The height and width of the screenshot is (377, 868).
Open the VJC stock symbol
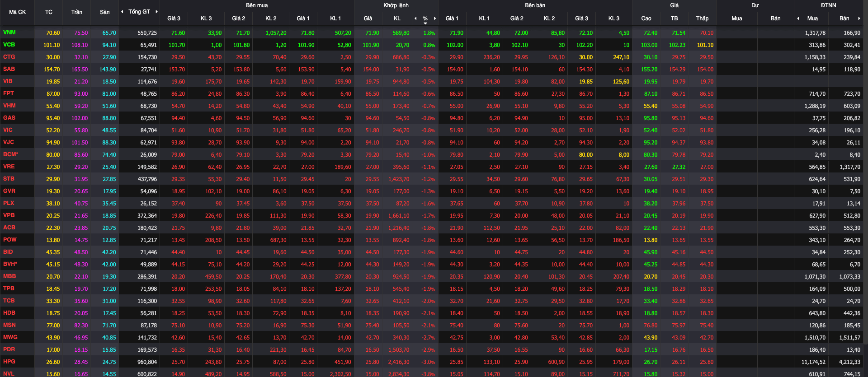click(x=9, y=142)
